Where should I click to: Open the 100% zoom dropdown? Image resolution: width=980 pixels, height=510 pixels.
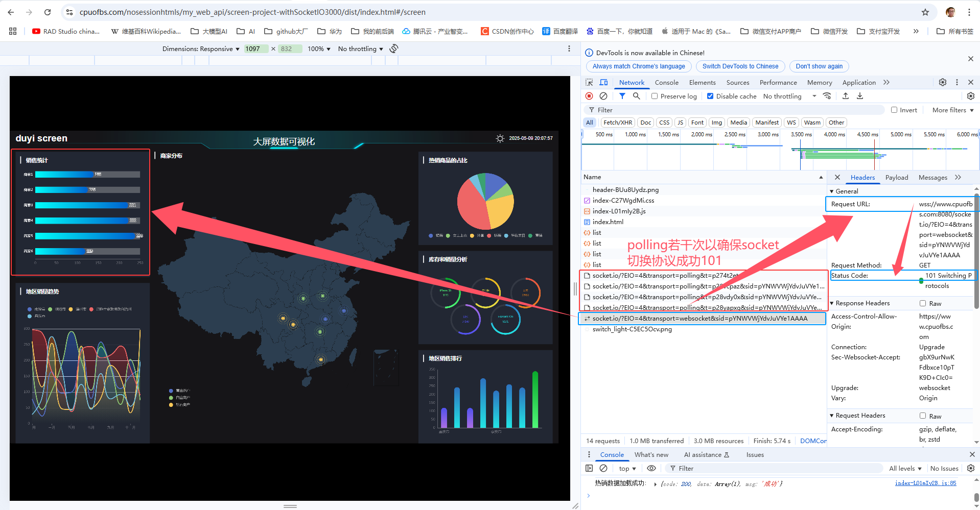319,49
